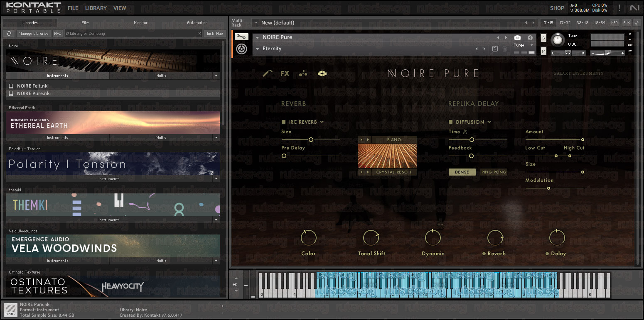Save the Eternity snapshot with the save icon
This screenshot has width=644, height=320.
coord(495,49)
